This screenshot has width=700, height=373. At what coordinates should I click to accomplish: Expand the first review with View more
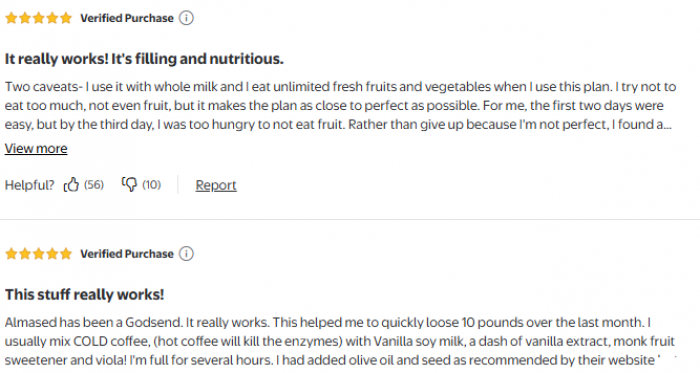[36, 149]
